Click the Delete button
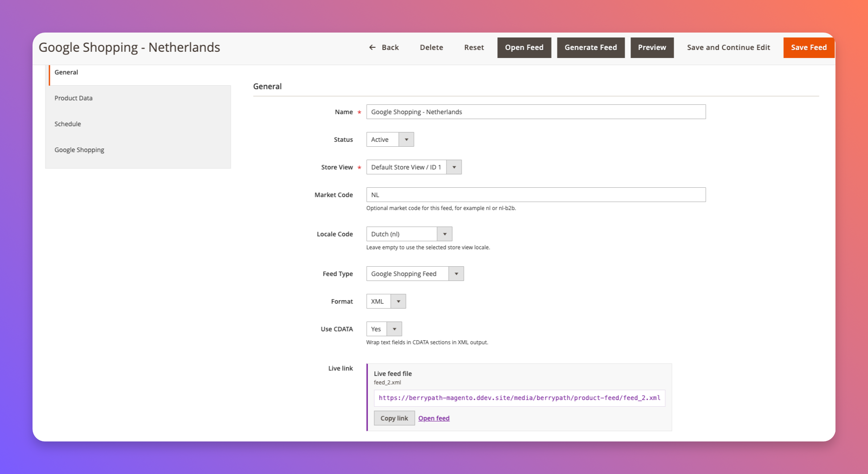Viewport: 868px width, 474px height. (431, 47)
